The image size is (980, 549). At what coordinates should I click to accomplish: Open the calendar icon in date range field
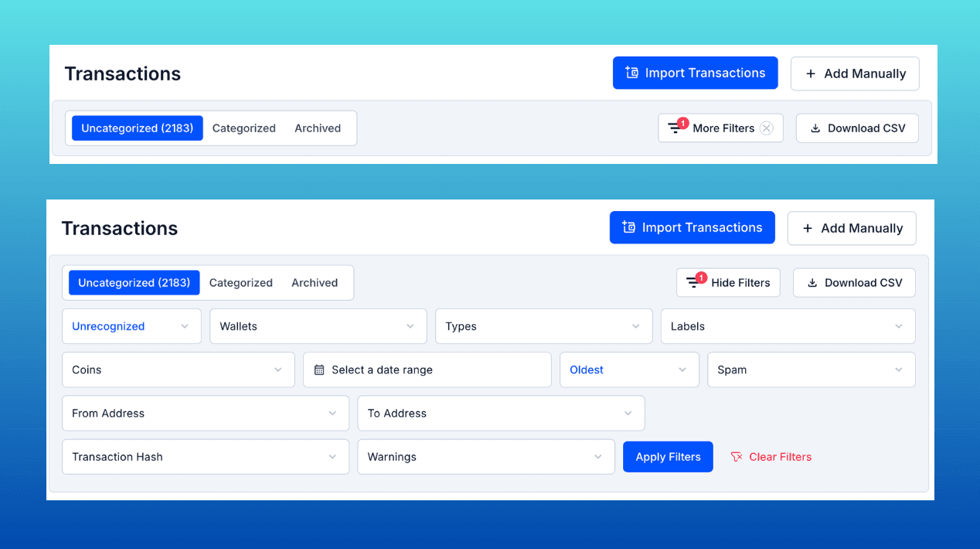[x=319, y=370]
